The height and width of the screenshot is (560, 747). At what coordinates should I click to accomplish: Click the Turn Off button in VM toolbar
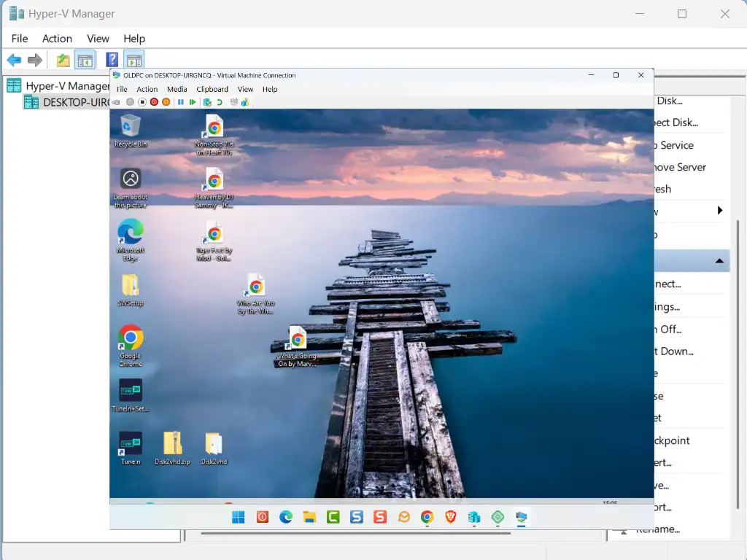coord(142,102)
